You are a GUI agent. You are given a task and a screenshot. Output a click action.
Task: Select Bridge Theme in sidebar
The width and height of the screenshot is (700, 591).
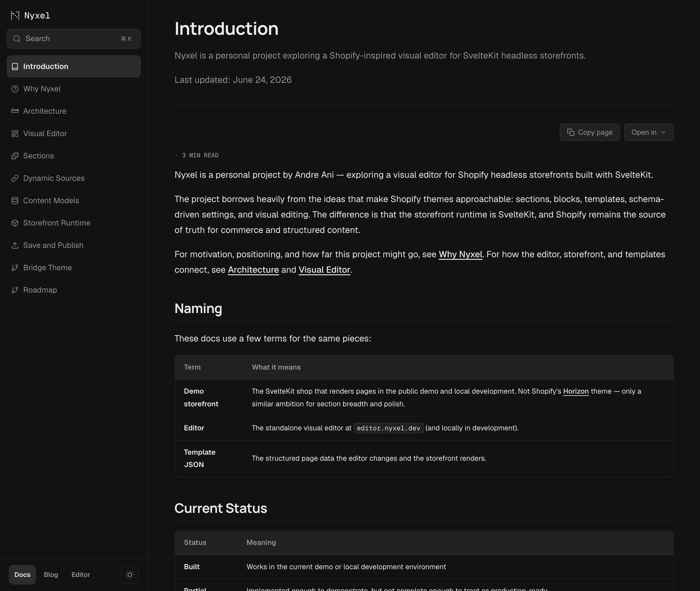point(74,268)
